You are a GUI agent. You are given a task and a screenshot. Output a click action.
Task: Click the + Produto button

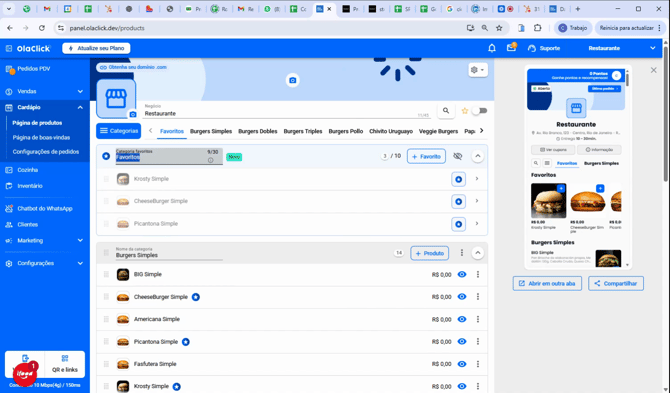pos(429,253)
